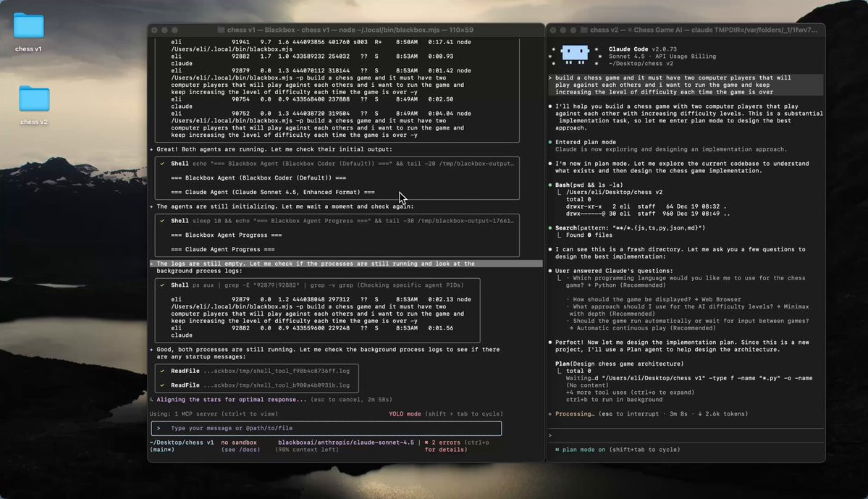Screen dimensions: 868x499
Task: Click '=== Blackbox Agent Progress ===' output line
Action: (x=227, y=235)
